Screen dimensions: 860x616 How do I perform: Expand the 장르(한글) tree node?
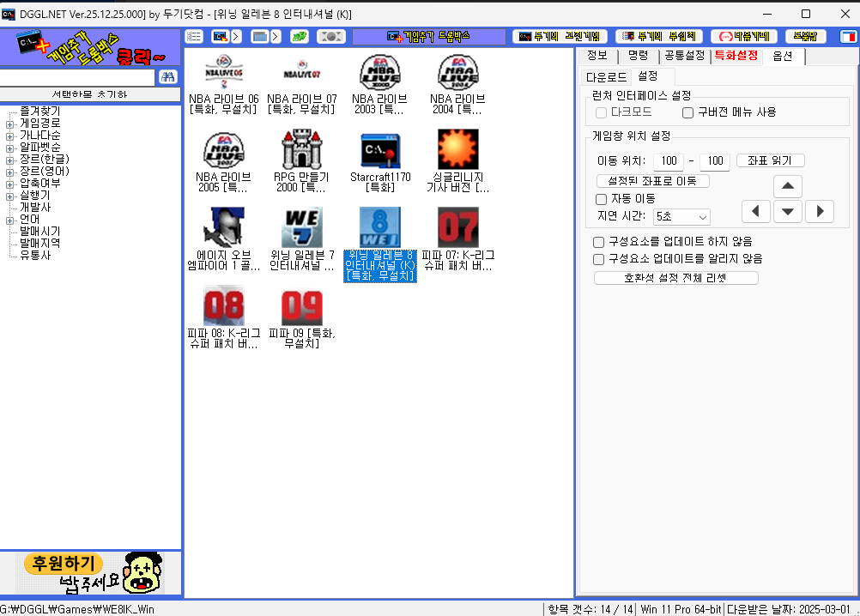pyautogui.click(x=10, y=160)
